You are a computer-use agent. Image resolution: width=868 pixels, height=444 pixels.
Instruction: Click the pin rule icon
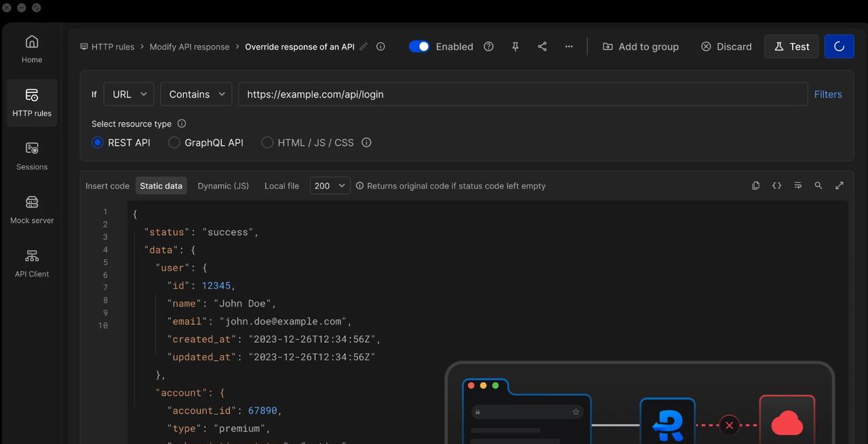coord(515,47)
